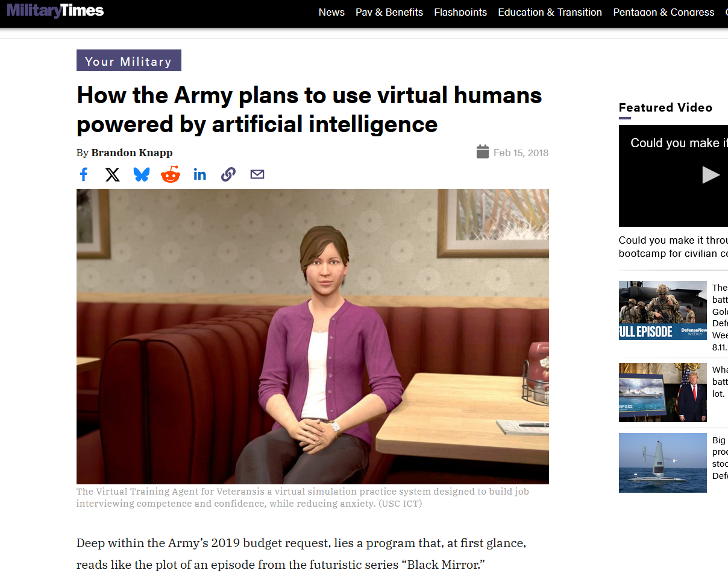The height and width of the screenshot is (576, 728).
Task: Open Education & Transition menu
Action: 550,12
